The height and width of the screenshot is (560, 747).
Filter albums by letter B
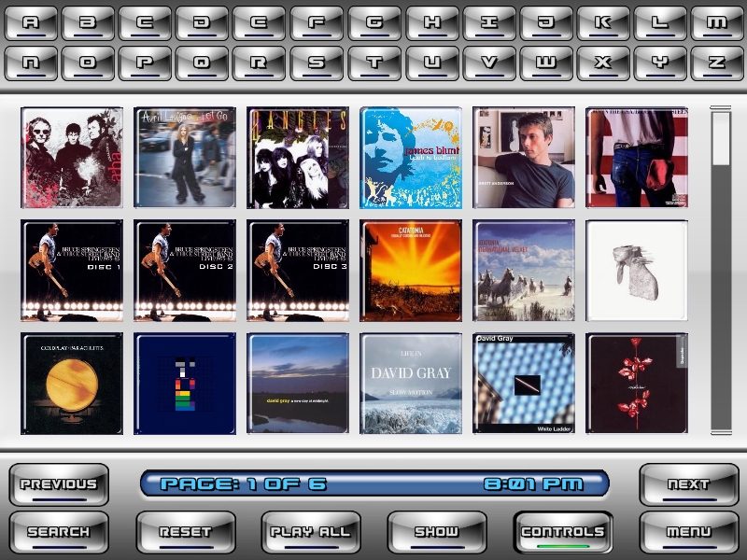(x=88, y=22)
